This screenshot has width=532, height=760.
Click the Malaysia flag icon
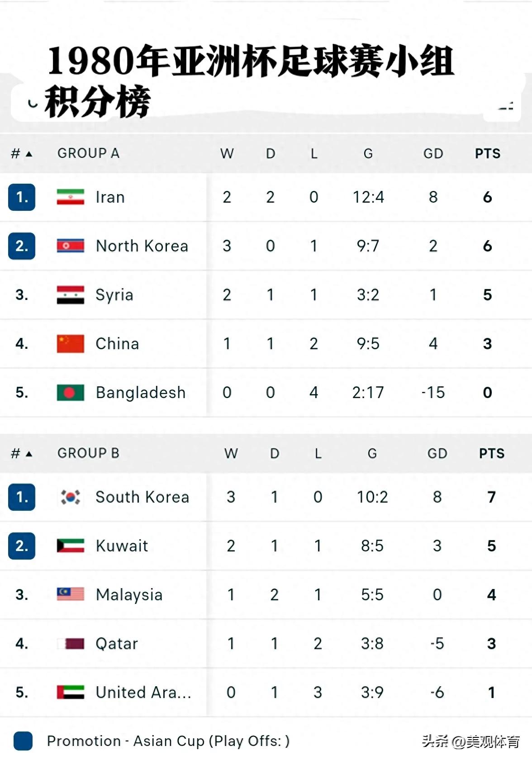click(71, 594)
